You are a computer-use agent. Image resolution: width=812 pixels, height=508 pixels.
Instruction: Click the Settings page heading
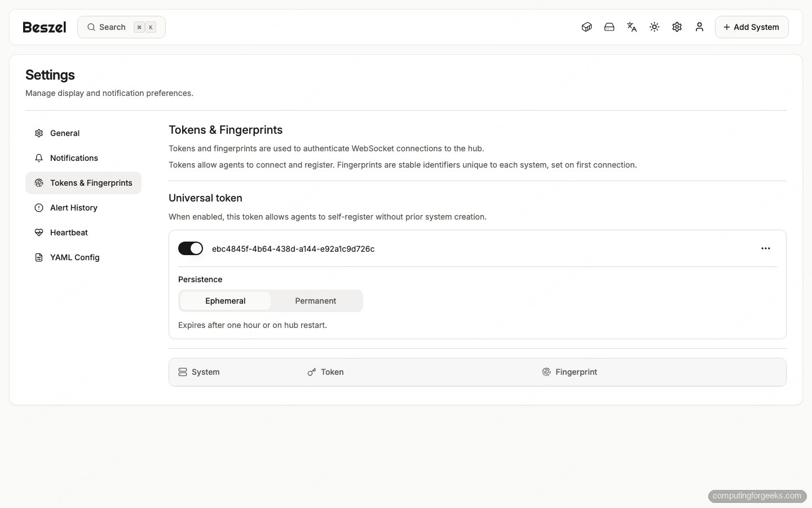pyautogui.click(x=50, y=75)
